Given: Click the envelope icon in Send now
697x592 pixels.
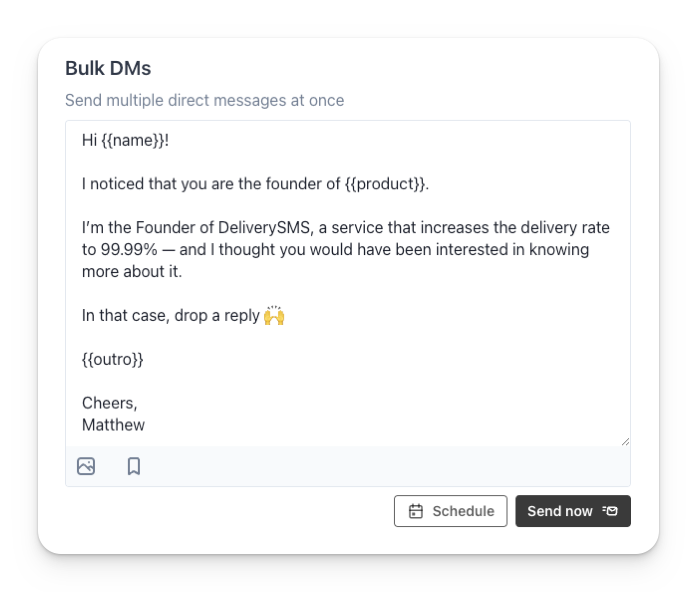Looking at the screenshot, I should click(x=610, y=511).
